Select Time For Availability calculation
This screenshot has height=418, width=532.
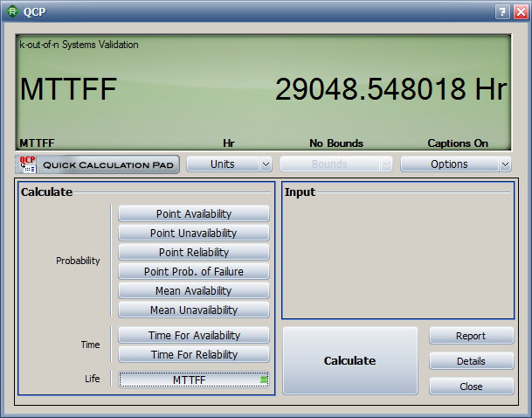[x=194, y=335]
